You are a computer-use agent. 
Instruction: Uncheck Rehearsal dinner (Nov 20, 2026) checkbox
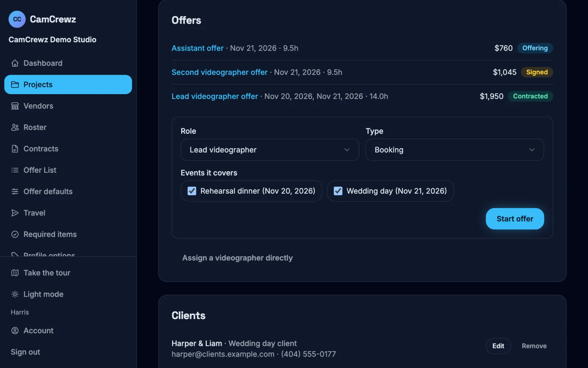tap(192, 191)
